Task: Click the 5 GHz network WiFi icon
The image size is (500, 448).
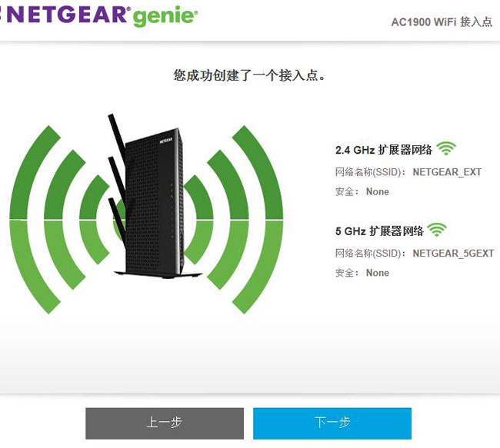Action: point(437,230)
